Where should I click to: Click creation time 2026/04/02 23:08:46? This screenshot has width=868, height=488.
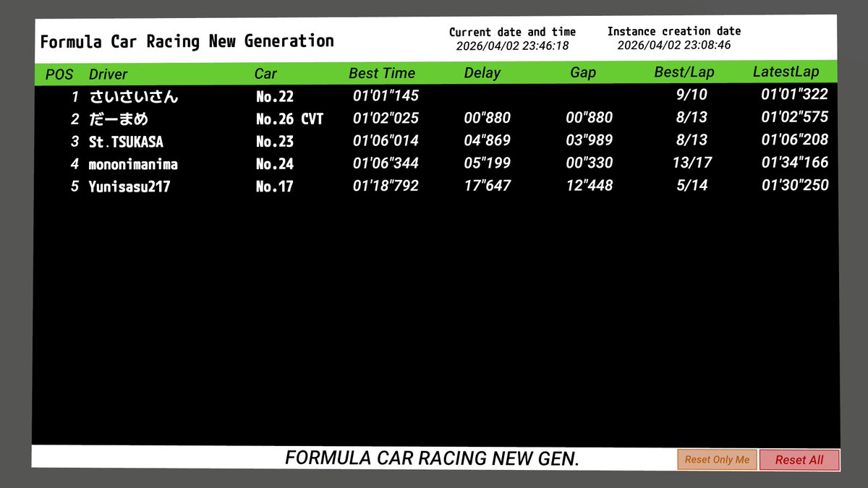pos(673,45)
